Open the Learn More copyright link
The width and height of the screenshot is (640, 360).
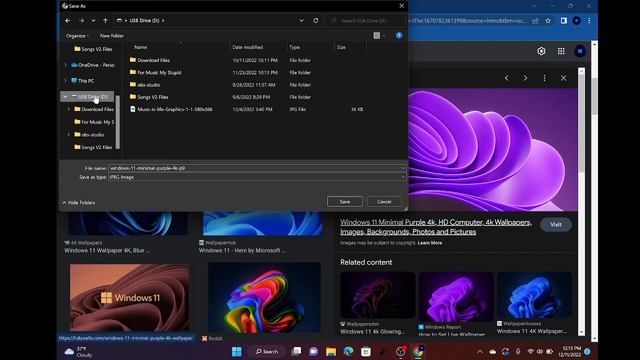click(430, 243)
